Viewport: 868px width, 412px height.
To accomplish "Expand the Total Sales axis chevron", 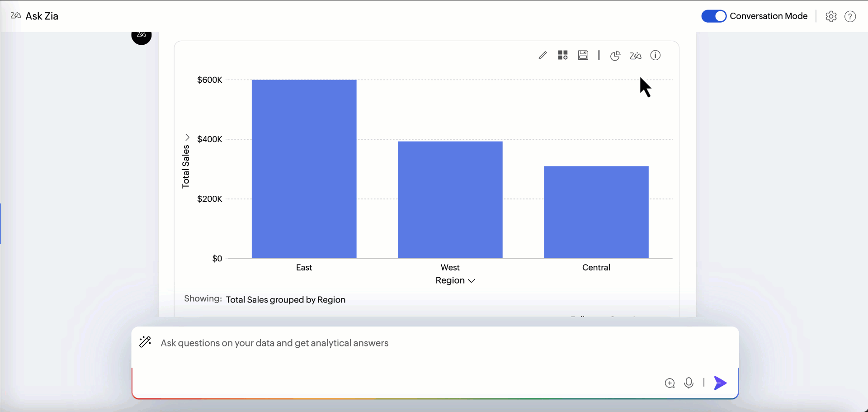I will coord(187,137).
